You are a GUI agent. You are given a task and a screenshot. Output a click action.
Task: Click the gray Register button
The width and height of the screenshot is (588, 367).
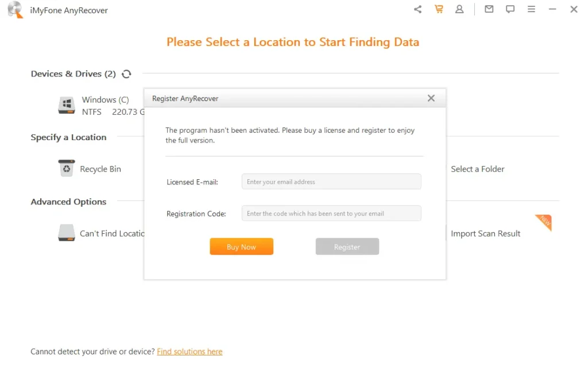[x=347, y=246]
